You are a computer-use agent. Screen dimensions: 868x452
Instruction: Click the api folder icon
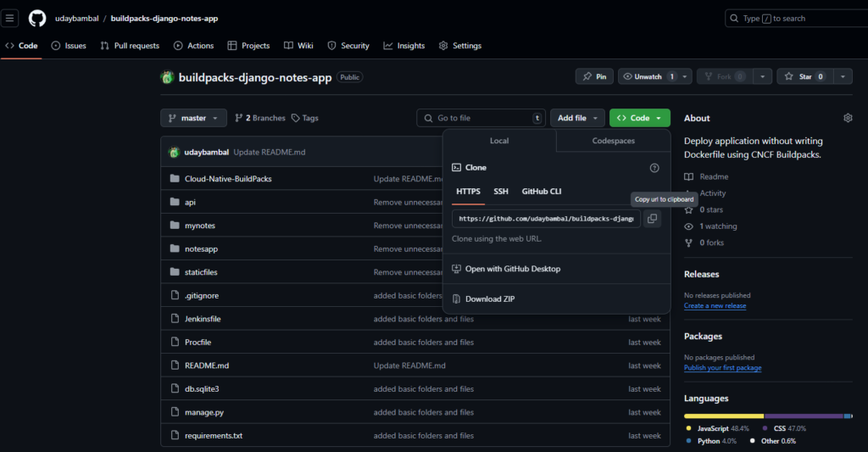tap(175, 202)
